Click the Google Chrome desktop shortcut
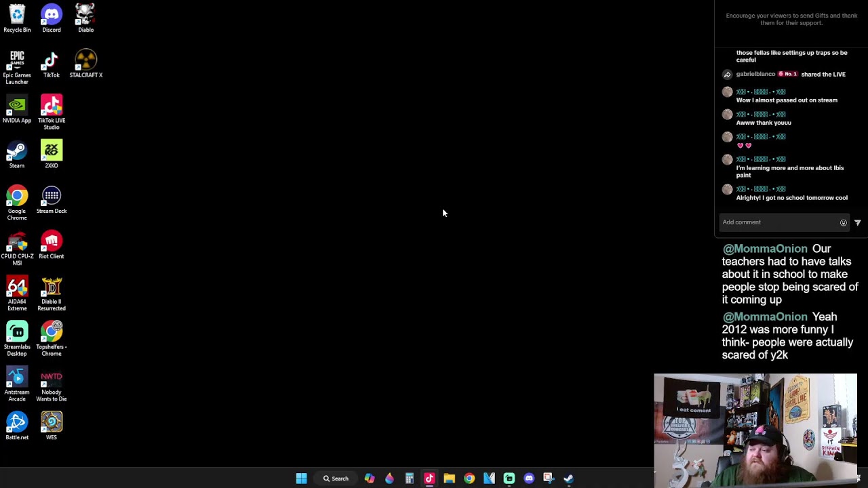 [x=17, y=203]
